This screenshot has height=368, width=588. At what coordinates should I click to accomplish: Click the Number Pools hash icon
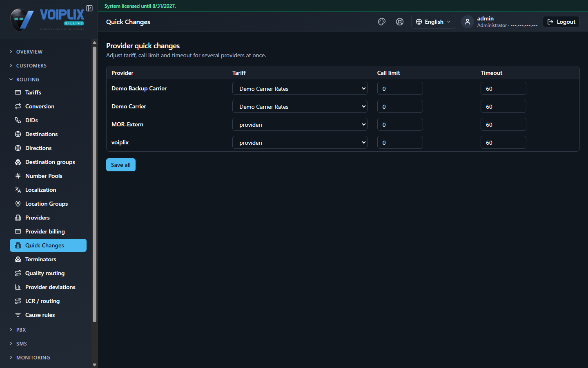coord(18,176)
